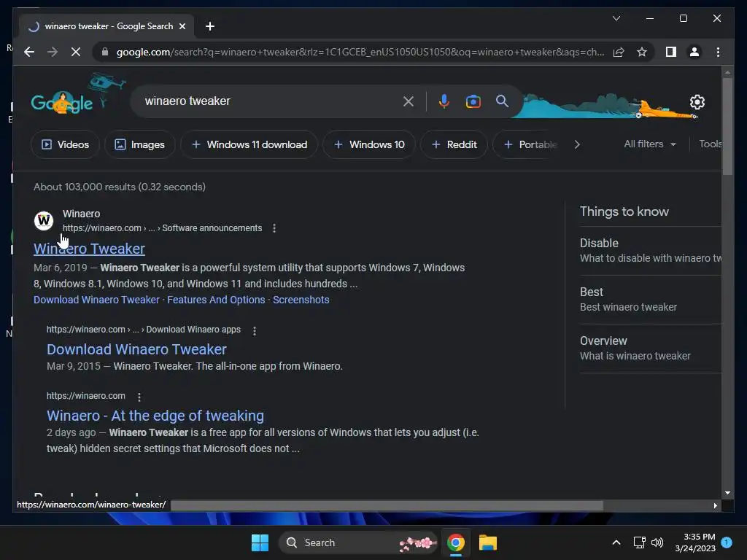Open options for Download Winaero apps result
This screenshot has width=747, height=560.
pyautogui.click(x=255, y=330)
